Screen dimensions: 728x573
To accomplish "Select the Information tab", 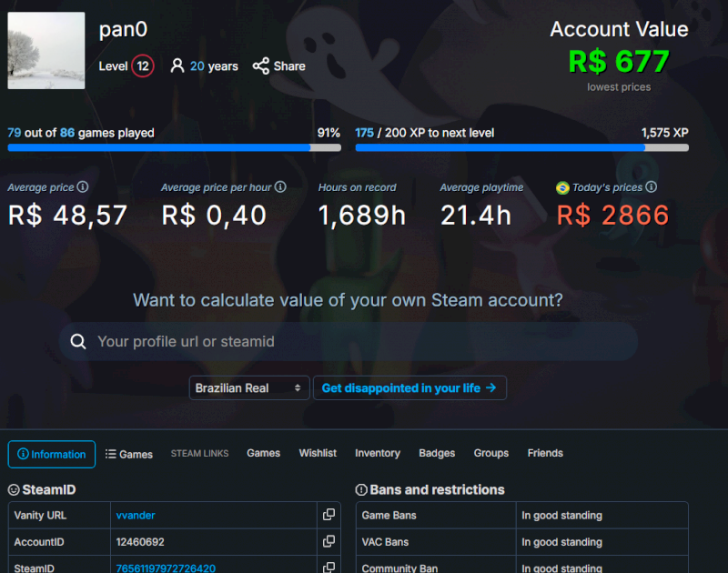I will point(52,454).
